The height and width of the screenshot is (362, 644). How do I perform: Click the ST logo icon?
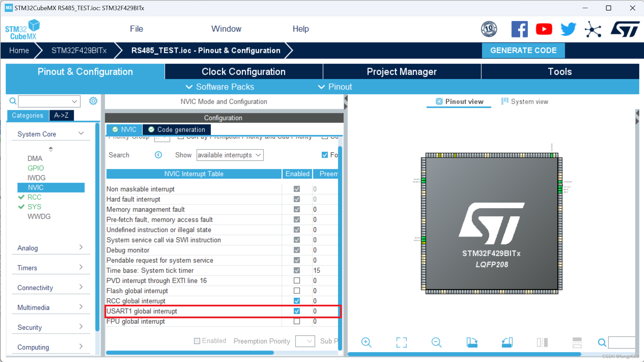pos(625,29)
